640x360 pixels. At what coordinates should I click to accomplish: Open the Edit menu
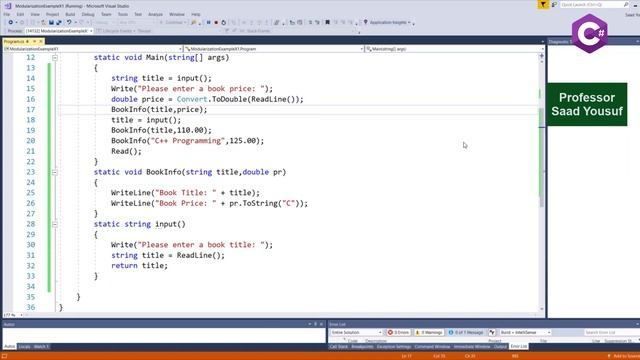tap(20, 14)
